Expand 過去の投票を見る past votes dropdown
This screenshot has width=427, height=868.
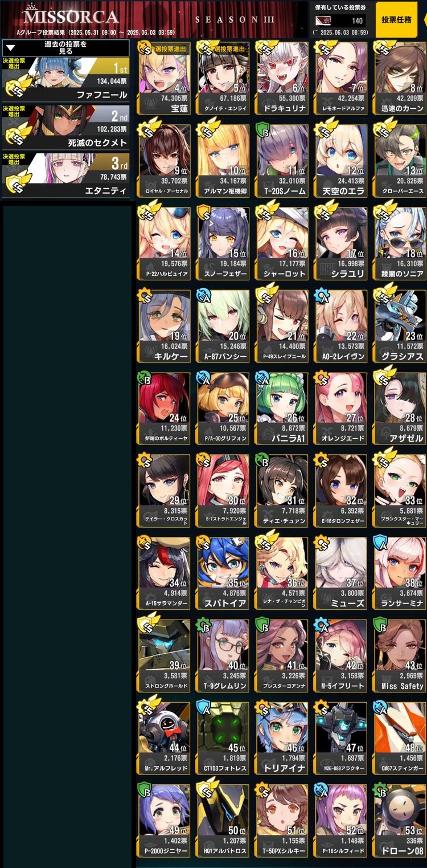pos(65,48)
